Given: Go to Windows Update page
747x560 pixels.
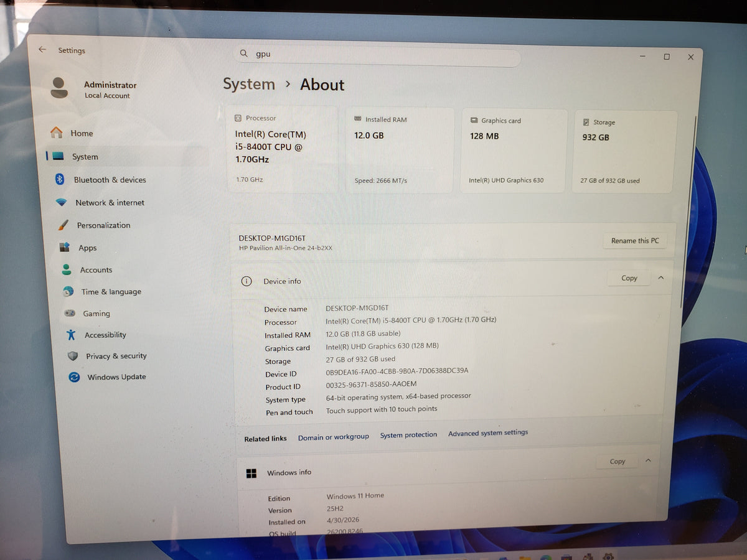Looking at the screenshot, I should [117, 376].
